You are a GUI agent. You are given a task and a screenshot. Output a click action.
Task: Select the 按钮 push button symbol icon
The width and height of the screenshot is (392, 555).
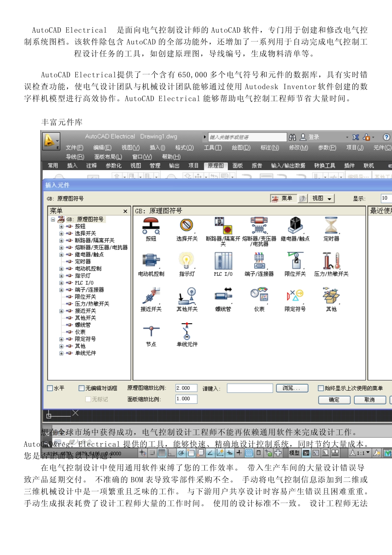(151, 225)
